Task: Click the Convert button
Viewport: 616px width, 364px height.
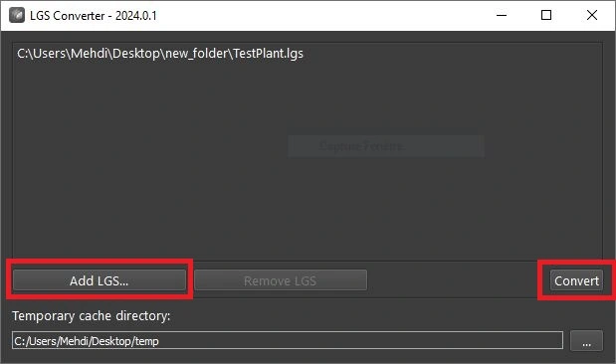Action: click(576, 280)
